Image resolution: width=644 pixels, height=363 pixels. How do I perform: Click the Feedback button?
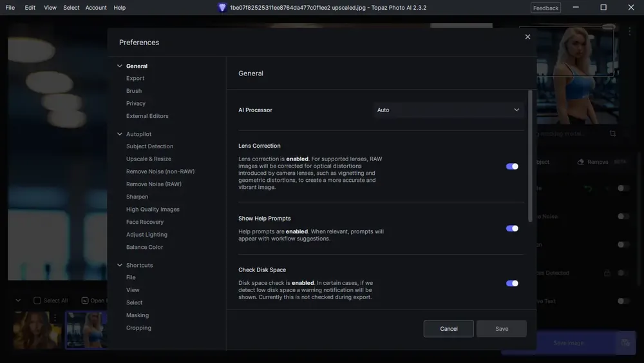[545, 8]
